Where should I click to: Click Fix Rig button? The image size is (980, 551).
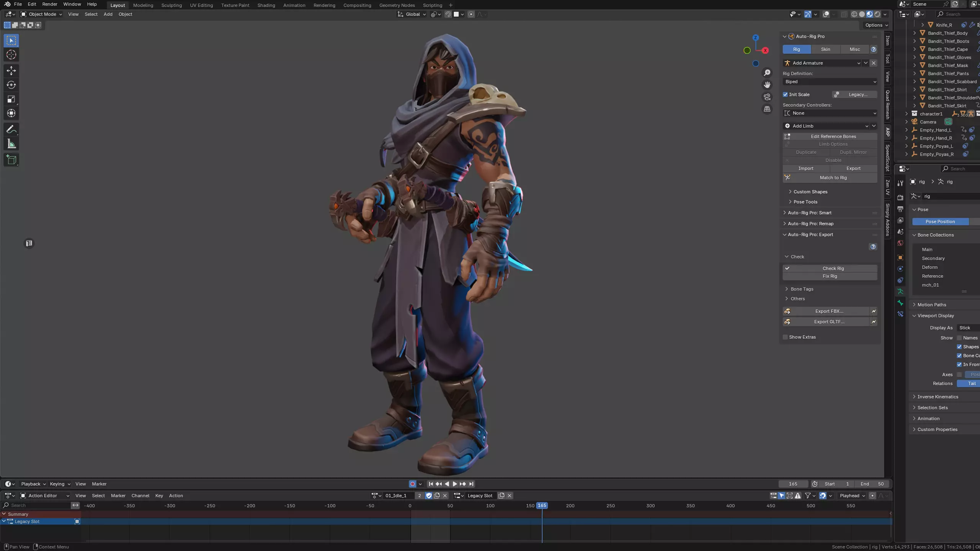point(830,276)
